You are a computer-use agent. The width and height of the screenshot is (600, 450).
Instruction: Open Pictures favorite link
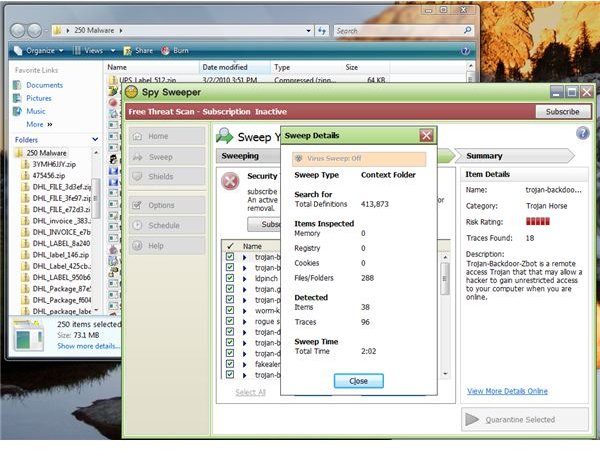[x=39, y=98]
